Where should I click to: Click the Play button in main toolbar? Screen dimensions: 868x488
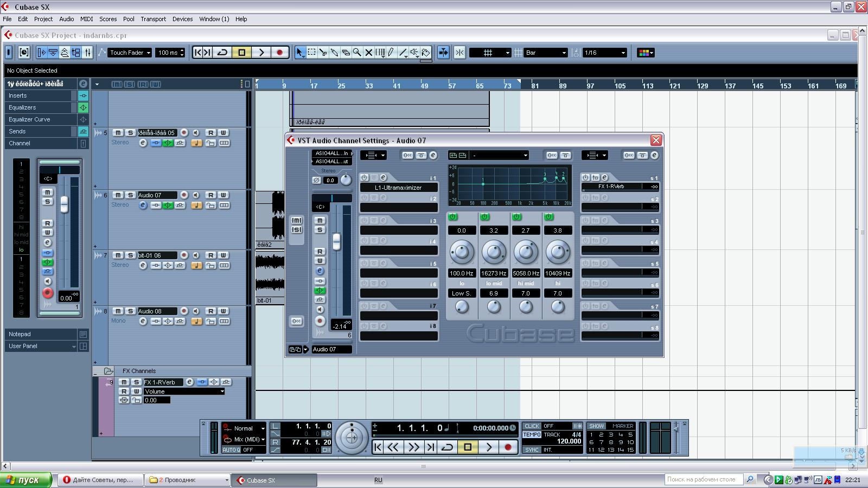point(261,53)
